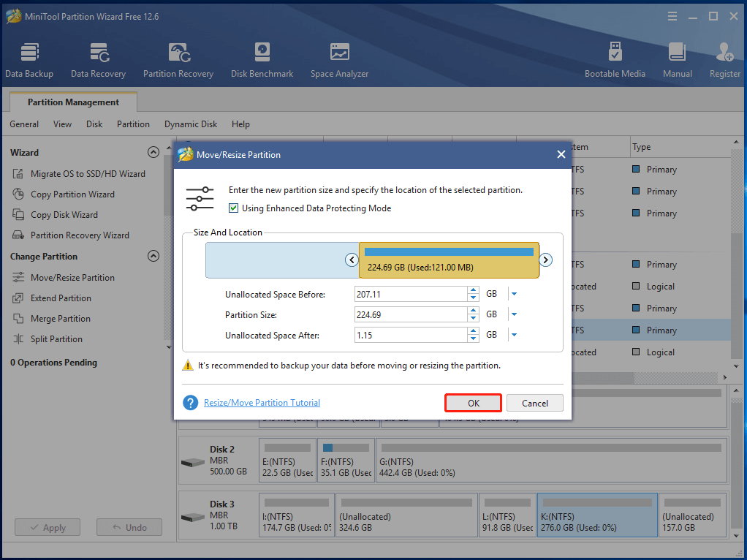Viewport: 747px width, 560px height.
Task: Open Partition Recovery in the toolbar
Action: 178,60
